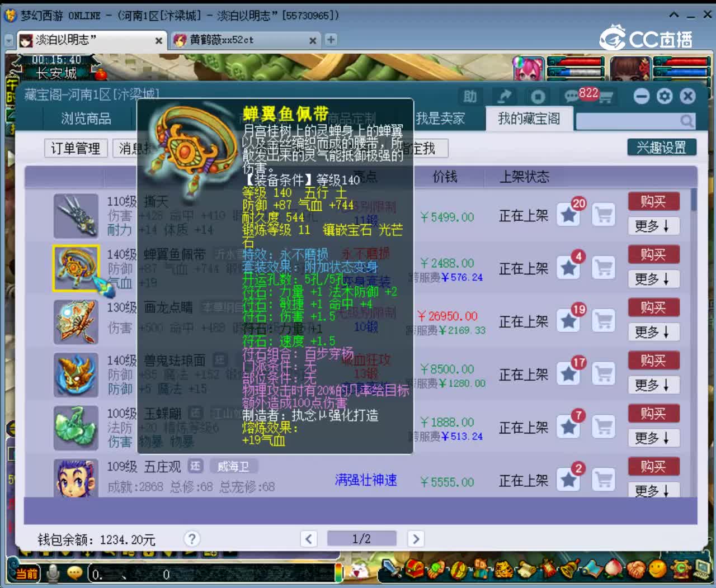Viewport: 716px width, 588px height.
Task: Expand 更多 options for 5555 yuan character
Action: coord(653,490)
